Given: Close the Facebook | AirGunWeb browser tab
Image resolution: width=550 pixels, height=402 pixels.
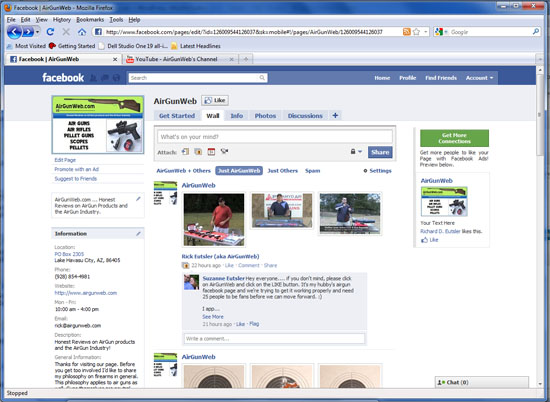Looking at the screenshot, I should tap(115, 60).
